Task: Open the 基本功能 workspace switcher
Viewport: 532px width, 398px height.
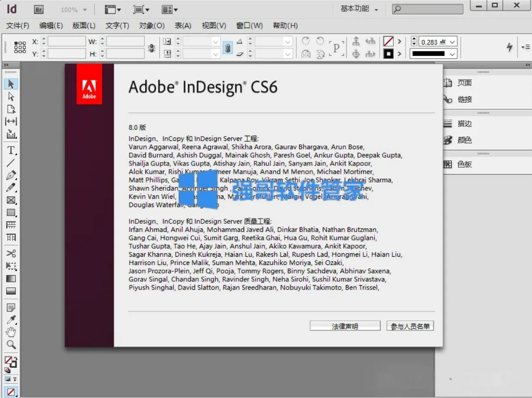Action: pos(359,9)
